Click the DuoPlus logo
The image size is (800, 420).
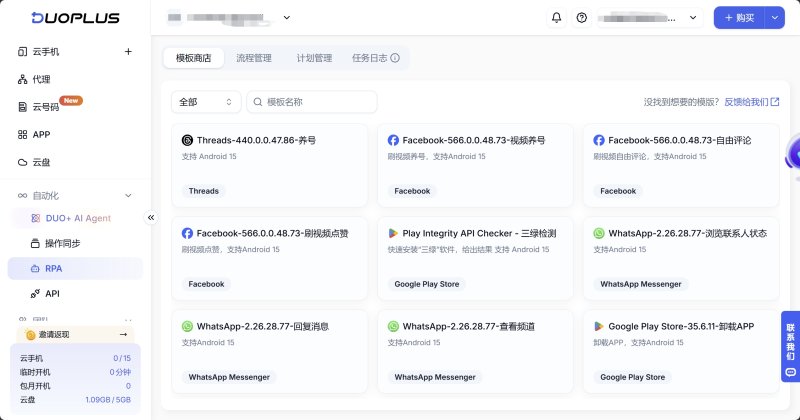(76, 18)
